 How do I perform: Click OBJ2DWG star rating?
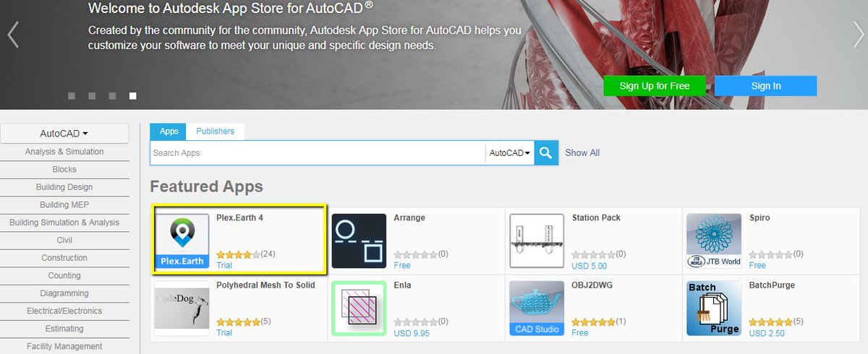[593, 321]
